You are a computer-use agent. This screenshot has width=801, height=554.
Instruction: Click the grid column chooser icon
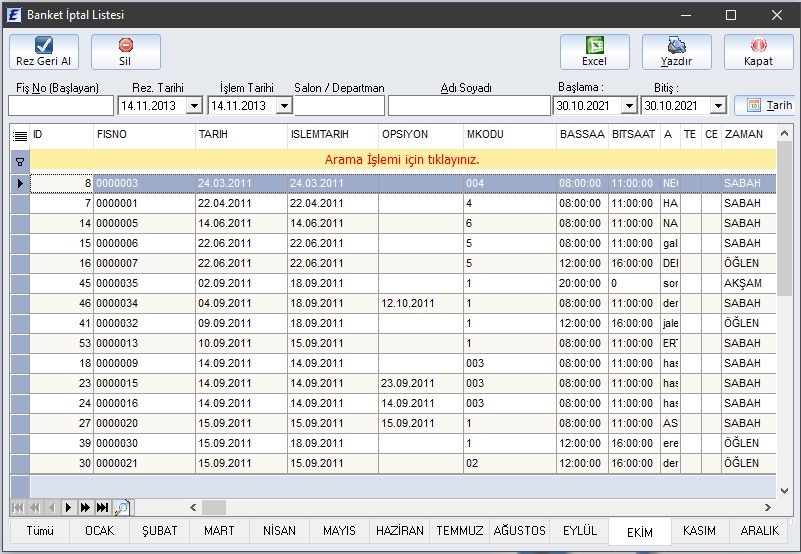pyautogui.click(x=19, y=135)
